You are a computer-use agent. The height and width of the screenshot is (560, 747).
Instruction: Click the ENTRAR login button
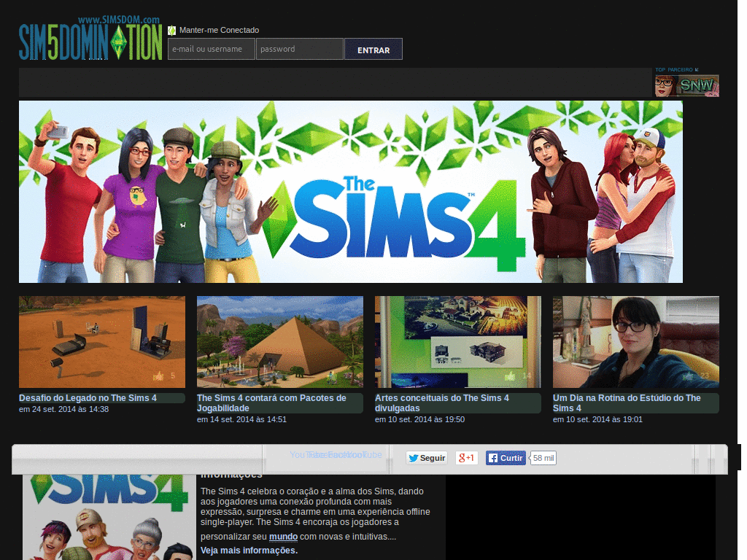pyautogui.click(x=373, y=49)
